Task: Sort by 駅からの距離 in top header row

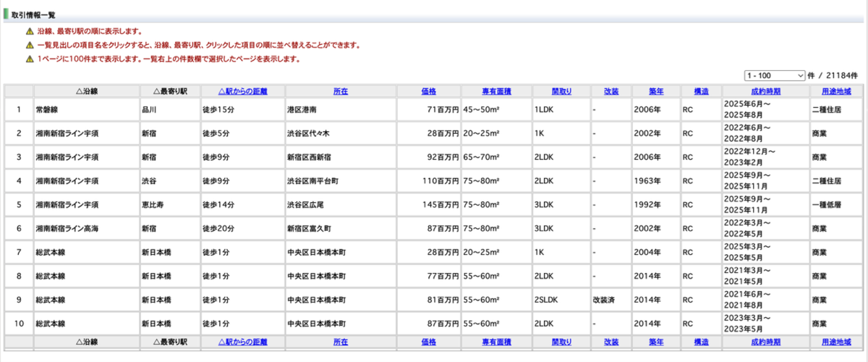Action: [242, 91]
